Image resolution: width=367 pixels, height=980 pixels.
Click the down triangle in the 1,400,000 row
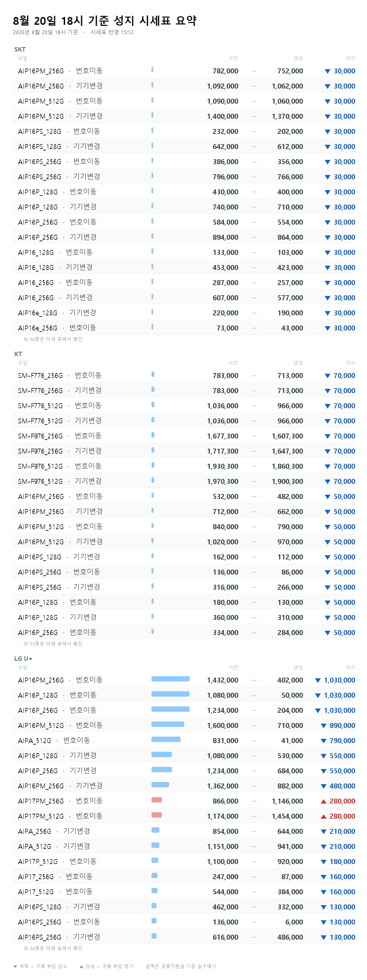click(327, 117)
